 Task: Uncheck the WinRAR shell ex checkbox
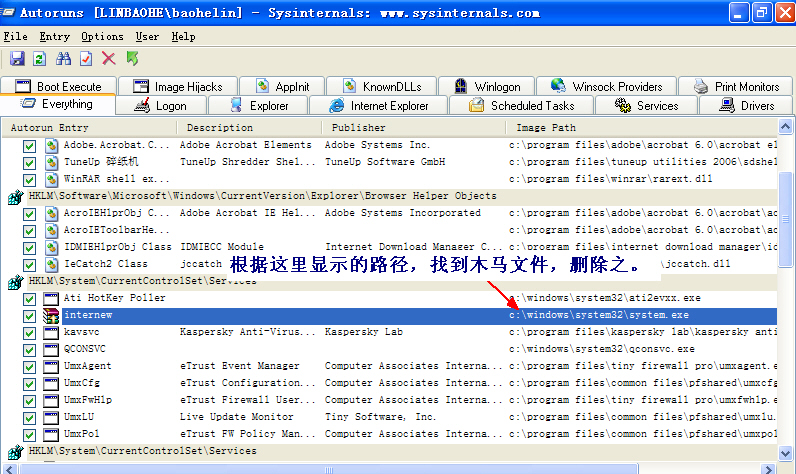29,180
